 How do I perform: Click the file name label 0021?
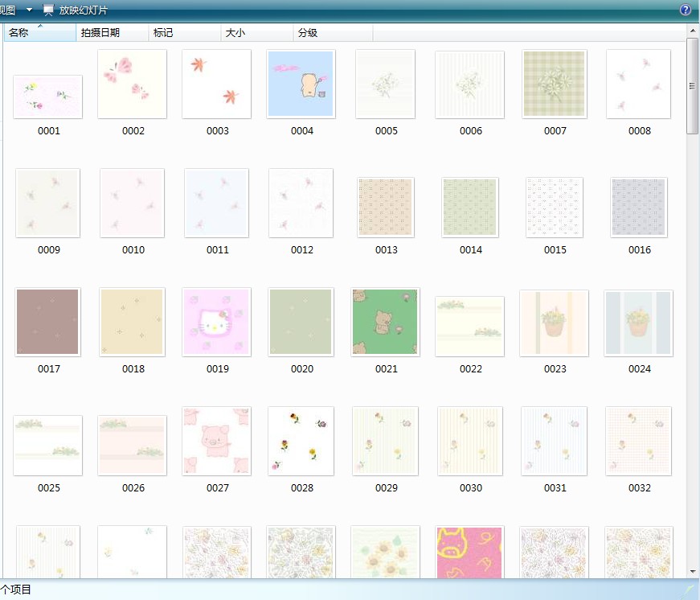click(x=386, y=369)
